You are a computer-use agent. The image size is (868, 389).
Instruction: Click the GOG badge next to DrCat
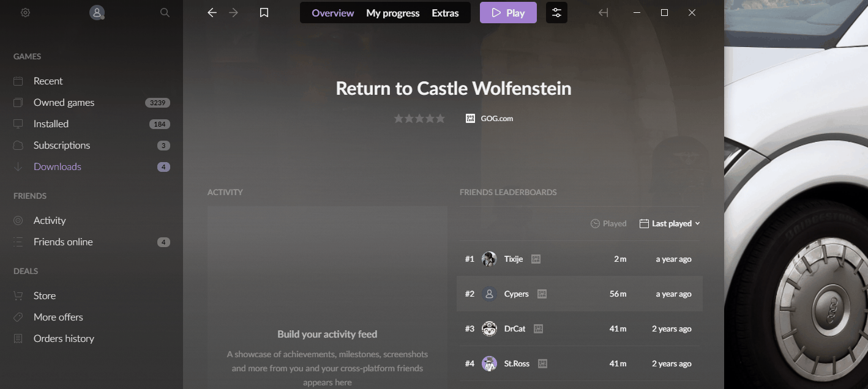pyautogui.click(x=538, y=328)
